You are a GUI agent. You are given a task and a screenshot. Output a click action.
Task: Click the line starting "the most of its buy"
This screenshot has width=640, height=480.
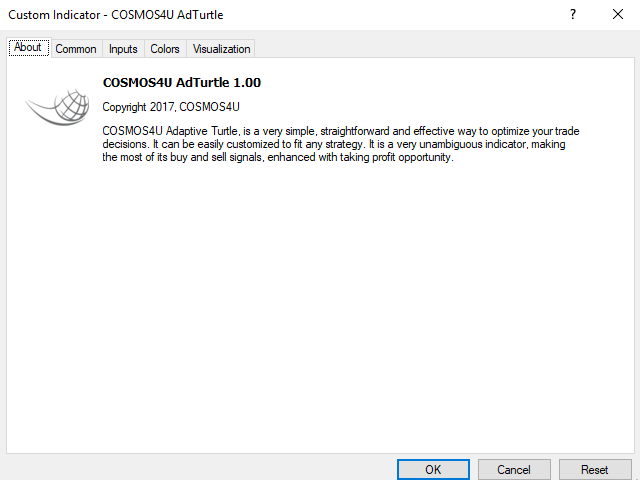point(278,157)
